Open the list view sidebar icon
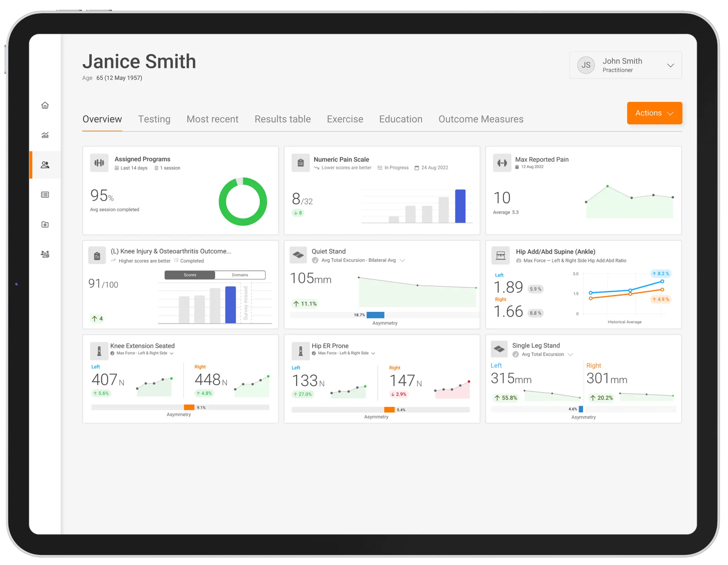728x565 pixels. [x=45, y=195]
